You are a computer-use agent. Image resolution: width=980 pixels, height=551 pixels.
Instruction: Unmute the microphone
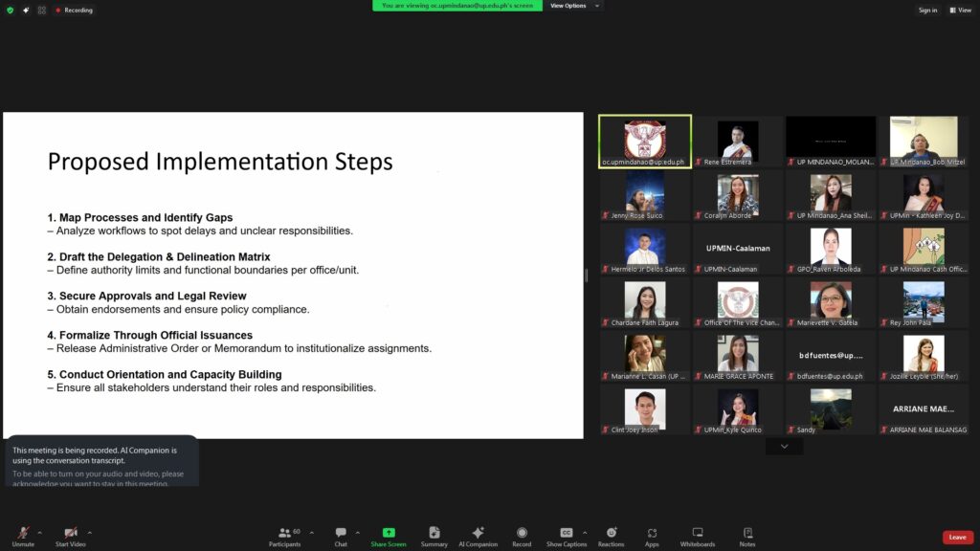pyautogui.click(x=23, y=535)
